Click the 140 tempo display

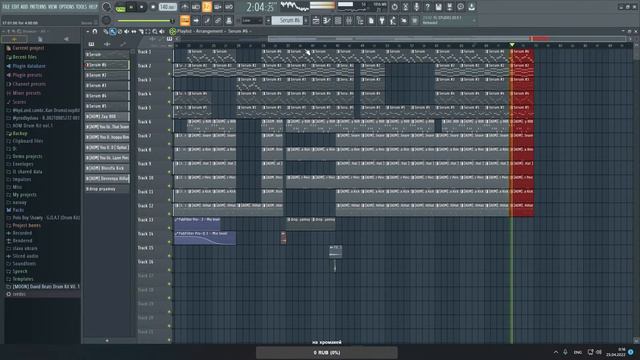(x=167, y=7)
